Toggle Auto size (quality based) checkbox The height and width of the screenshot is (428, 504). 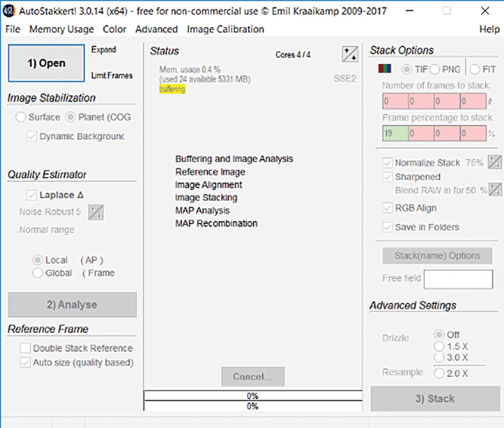[x=25, y=362]
